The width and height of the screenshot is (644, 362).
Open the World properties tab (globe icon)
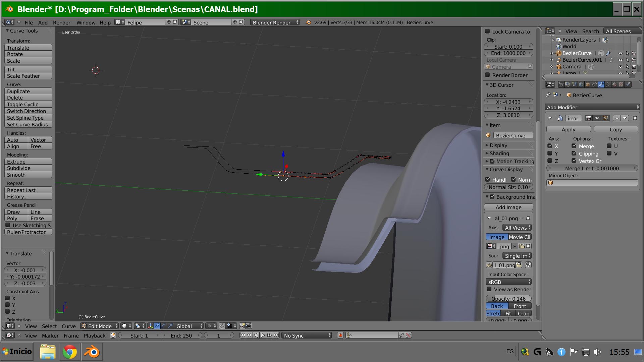click(x=581, y=84)
